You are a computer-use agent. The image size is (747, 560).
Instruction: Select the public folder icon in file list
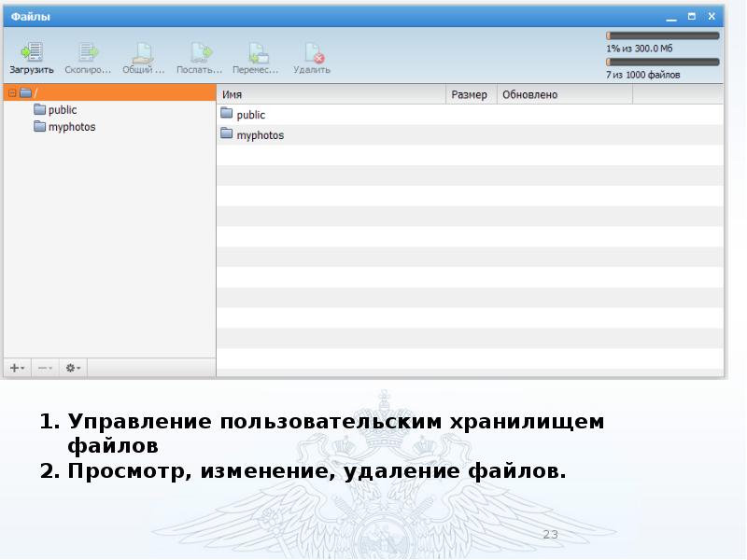coord(227,114)
